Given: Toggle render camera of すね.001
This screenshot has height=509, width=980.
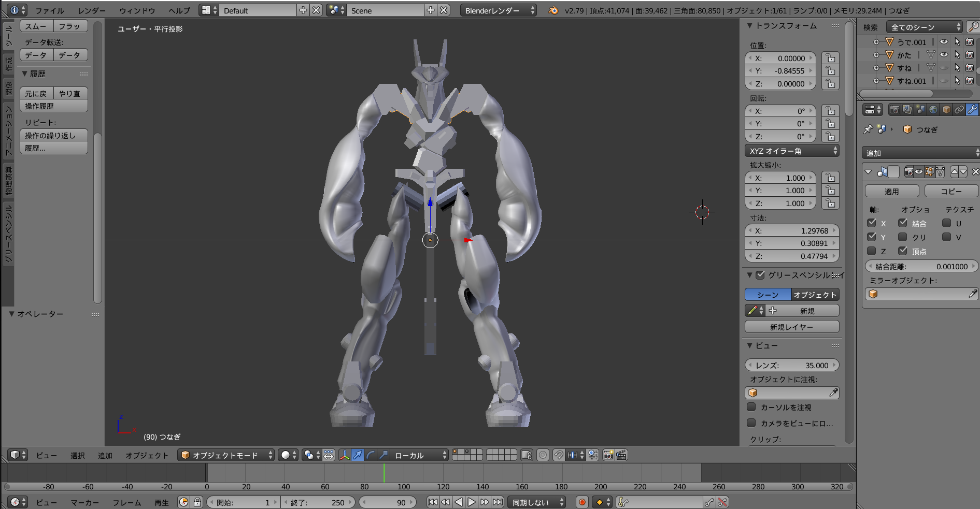Looking at the screenshot, I should (x=970, y=81).
